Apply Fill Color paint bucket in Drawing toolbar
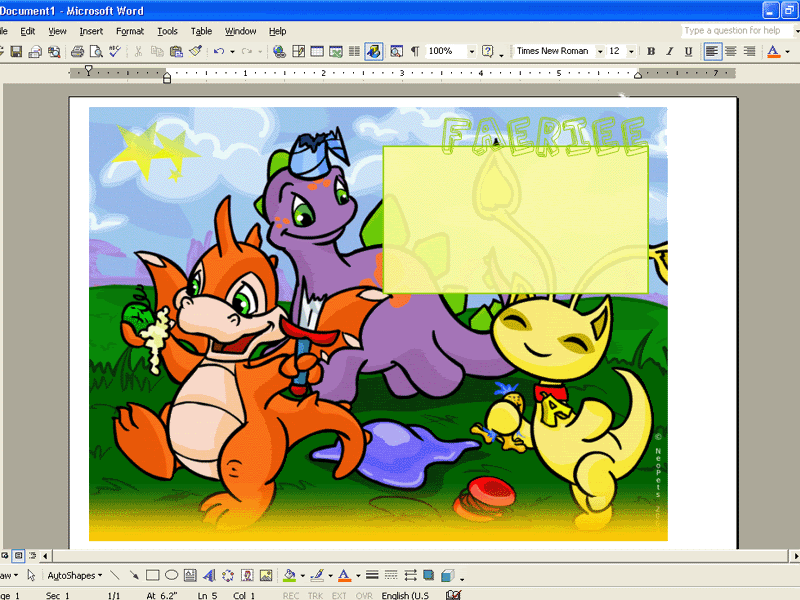Screen dimensions: 800x600 pyautogui.click(x=290, y=576)
